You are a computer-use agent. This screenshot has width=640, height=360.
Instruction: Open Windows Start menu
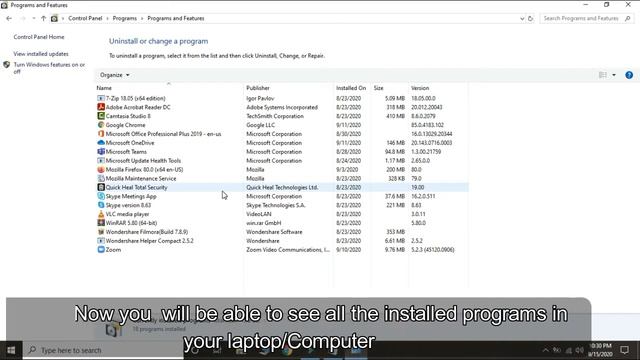(x=11, y=350)
